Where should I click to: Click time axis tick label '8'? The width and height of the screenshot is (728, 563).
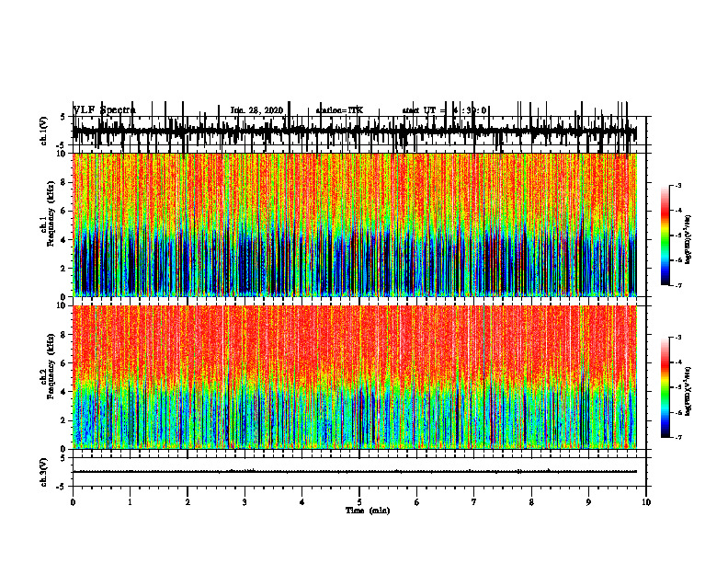pyautogui.click(x=531, y=502)
